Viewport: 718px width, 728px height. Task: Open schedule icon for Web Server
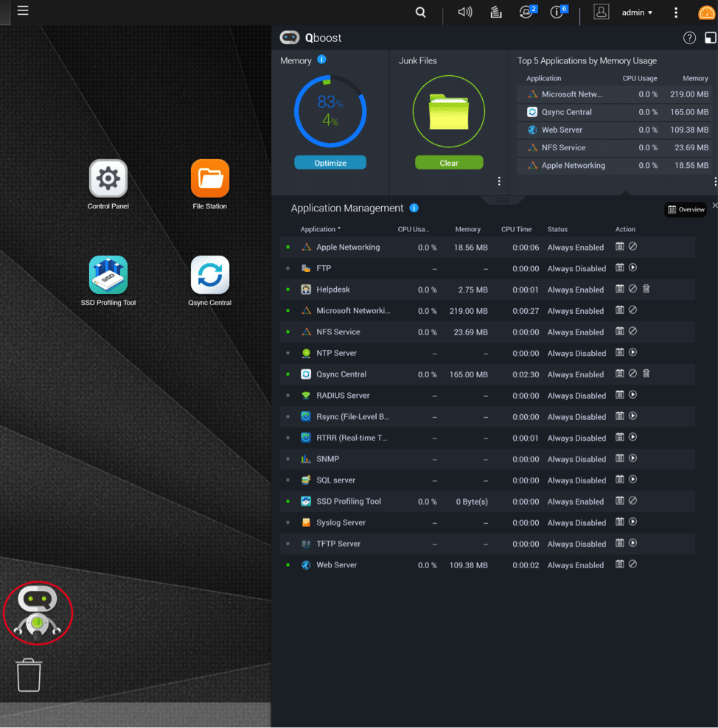[x=619, y=564]
